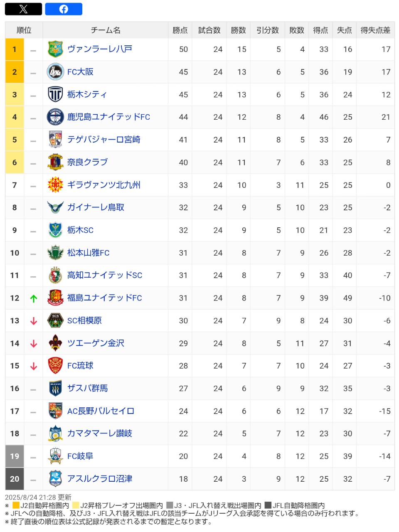The image size is (399, 532).
Task: Click the 栃木シティ striped shield crest
Action: pyautogui.click(x=55, y=94)
